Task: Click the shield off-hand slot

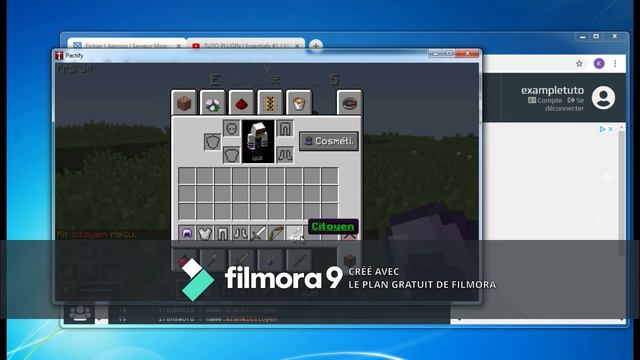Action: tap(213, 142)
